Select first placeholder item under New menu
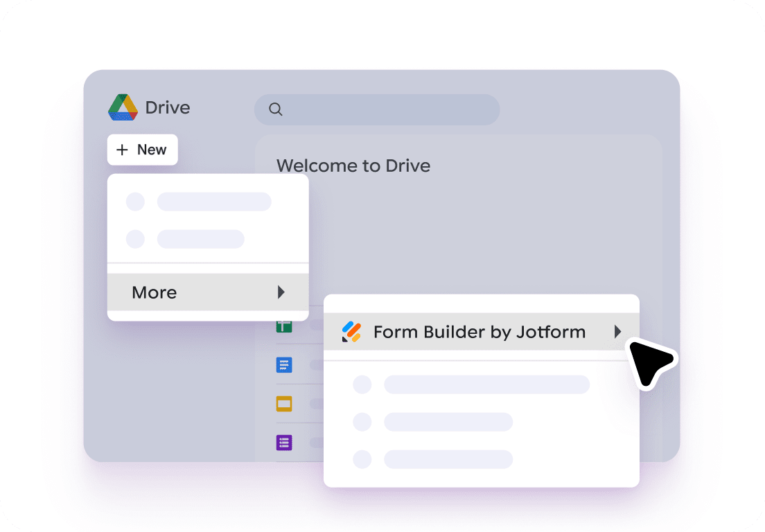This screenshot has height=532, width=765. pyautogui.click(x=213, y=202)
